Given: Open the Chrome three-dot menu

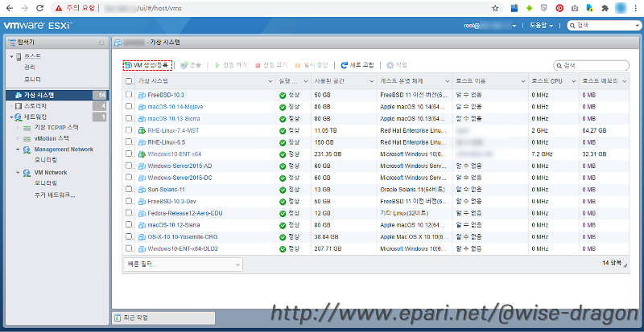Looking at the screenshot, I should [636, 8].
